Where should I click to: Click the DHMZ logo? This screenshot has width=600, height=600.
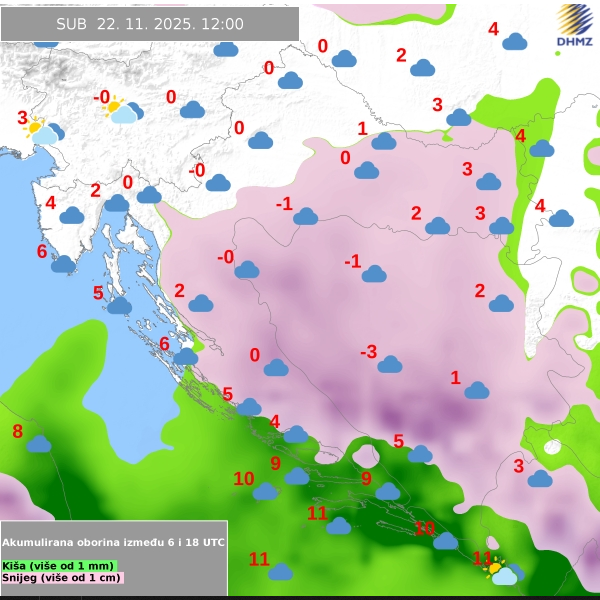click(x=572, y=27)
